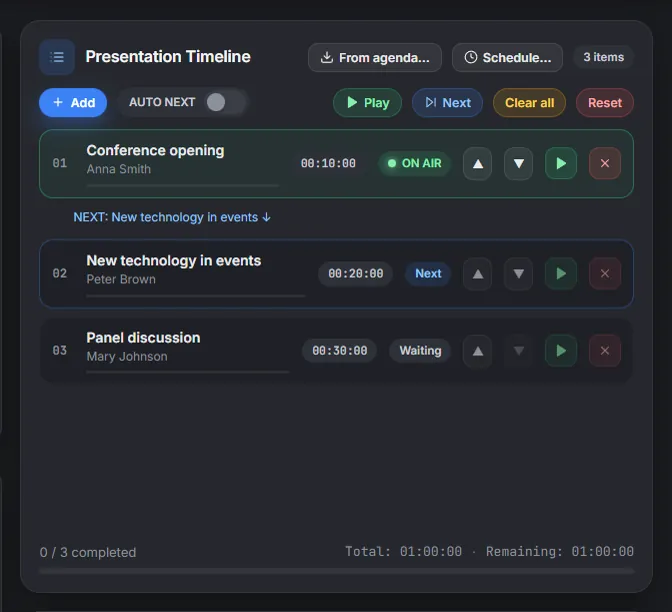Viewport: 672px width, 612px height.
Task: Play the New technology in events item
Action: point(561,273)
